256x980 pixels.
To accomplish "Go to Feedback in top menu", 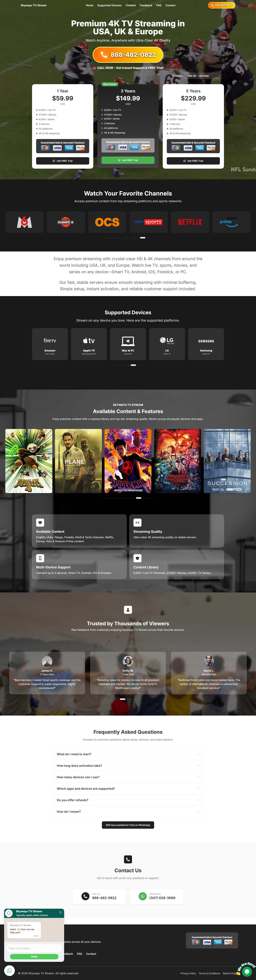I will [x=146, y=5].
